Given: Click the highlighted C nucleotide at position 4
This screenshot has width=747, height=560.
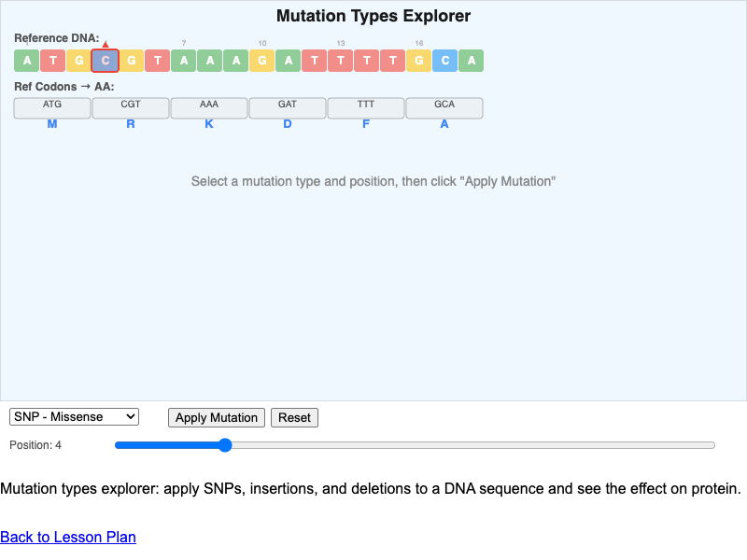Looking at the screenshot, I should tap(106, 62).
